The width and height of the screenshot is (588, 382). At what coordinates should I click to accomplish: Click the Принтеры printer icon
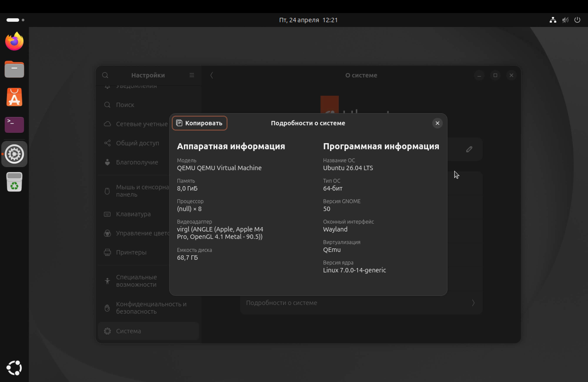pyautogui.click(x=107, y=252)
